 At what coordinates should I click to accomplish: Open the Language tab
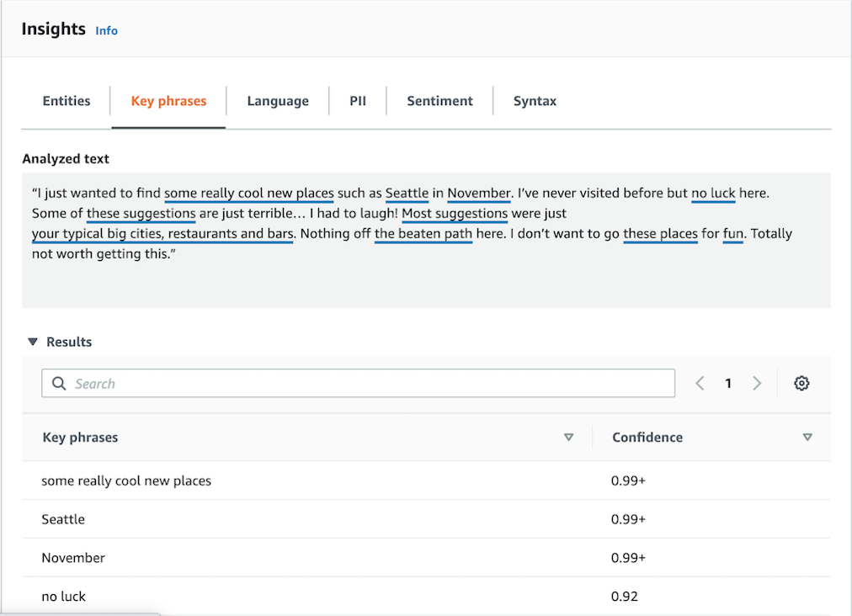(278, 101)
